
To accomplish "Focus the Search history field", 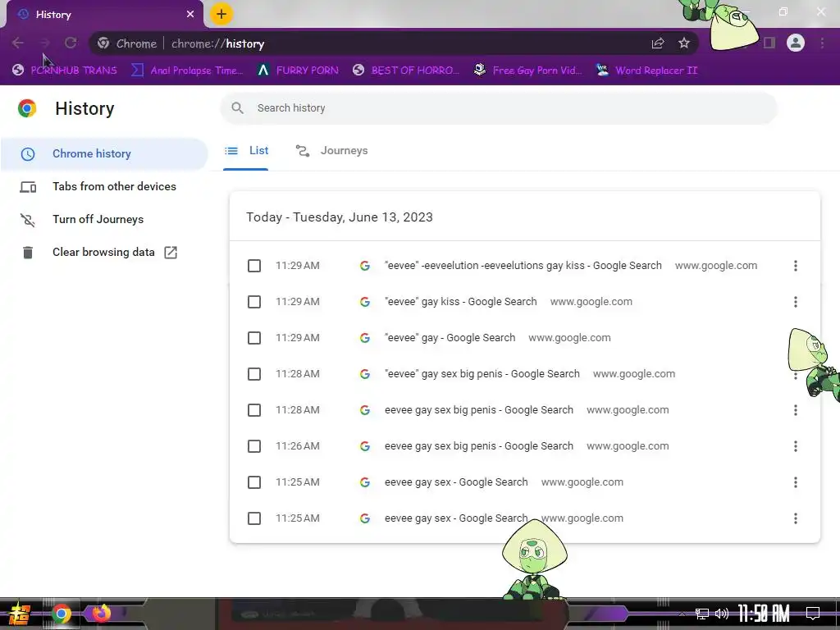I will click(499, 108).
